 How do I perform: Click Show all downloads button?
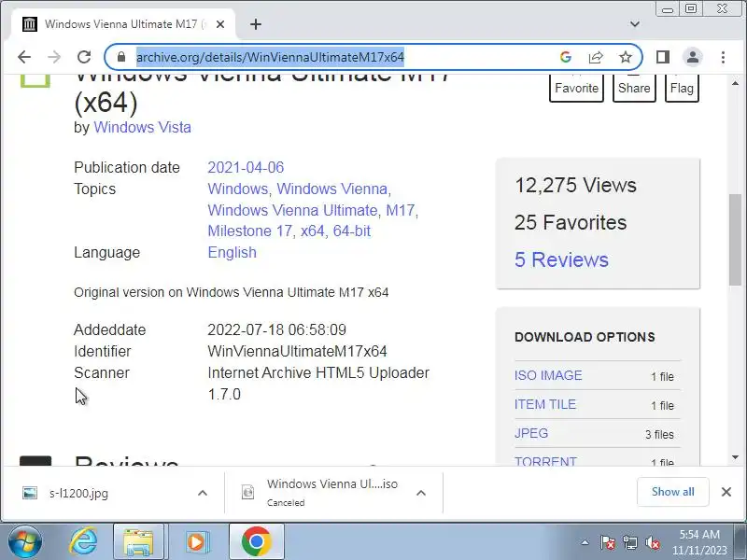(672, 492)
